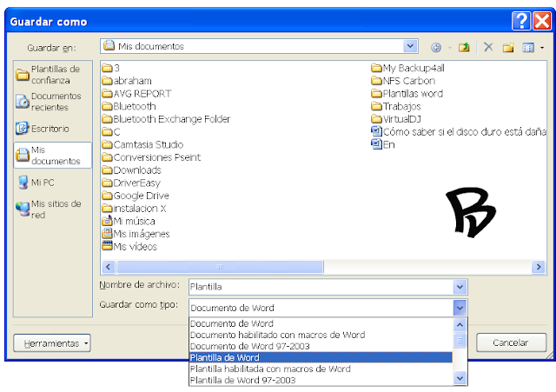Open Documentos recientes location
This screenshot has height=392, width=556.
coord(53,102)
